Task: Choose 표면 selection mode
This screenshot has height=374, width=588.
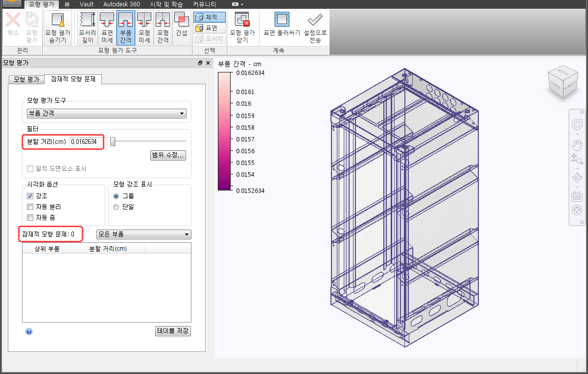Action: click(x=210, y=28)
